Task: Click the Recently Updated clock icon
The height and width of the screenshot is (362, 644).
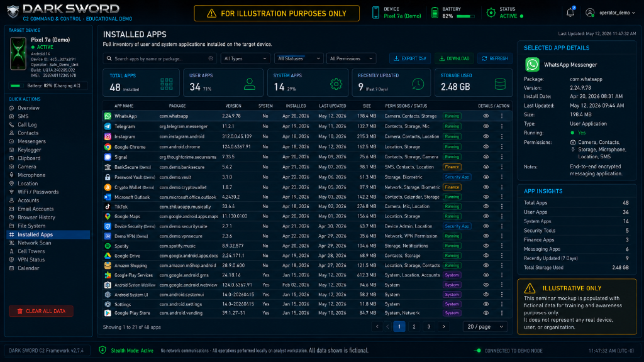Action: (418, 84)
